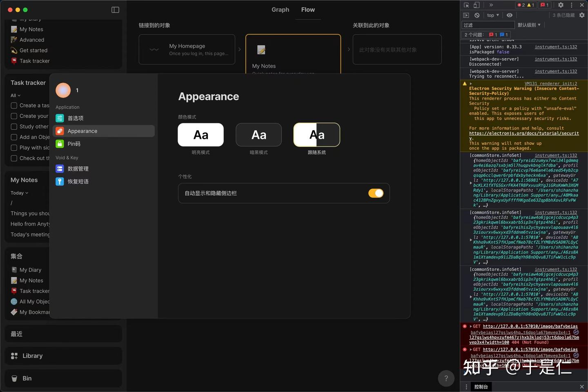Check the 'Create your' task checkbox
Viewport: 588px width, 392px height.
[14, 116]
